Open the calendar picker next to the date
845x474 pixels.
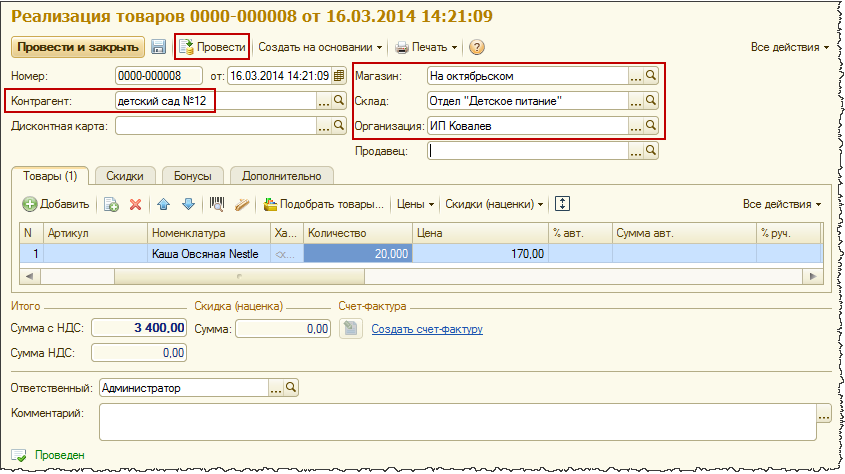(x=339, y=76)
